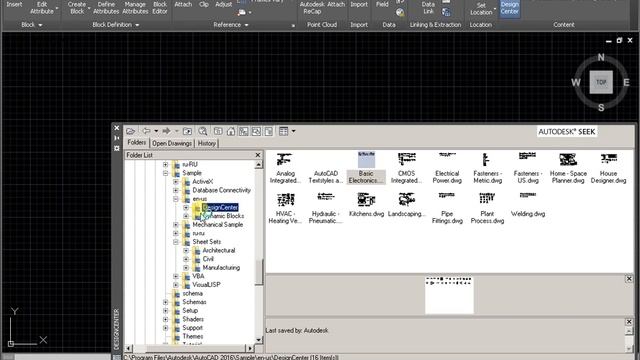The width and height of the screenshot is (640, 360).
Task: Select HVAC - Heating Ventilation file
Action: (x=285, y=208)
